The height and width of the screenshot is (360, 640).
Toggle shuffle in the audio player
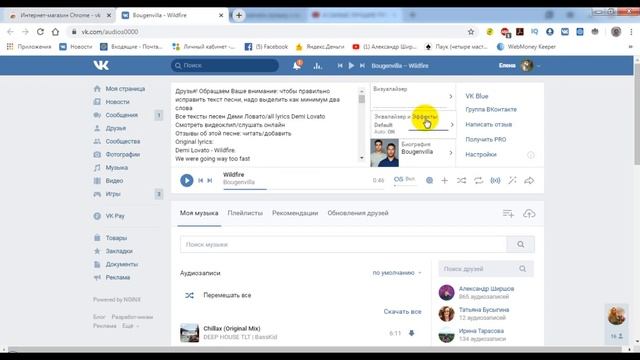click(x=461, y=180)
